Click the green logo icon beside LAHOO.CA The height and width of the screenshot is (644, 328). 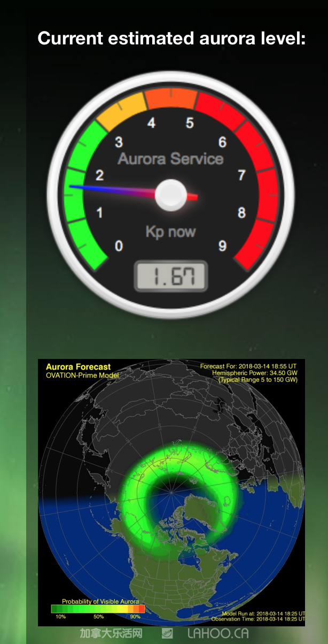pyautogui.click(x=167, y=633)
